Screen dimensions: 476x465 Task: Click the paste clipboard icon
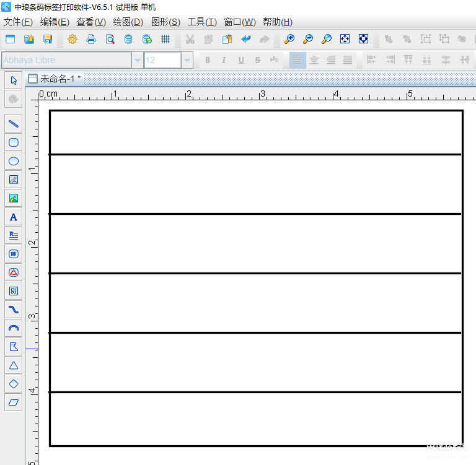tap(227, 39)
